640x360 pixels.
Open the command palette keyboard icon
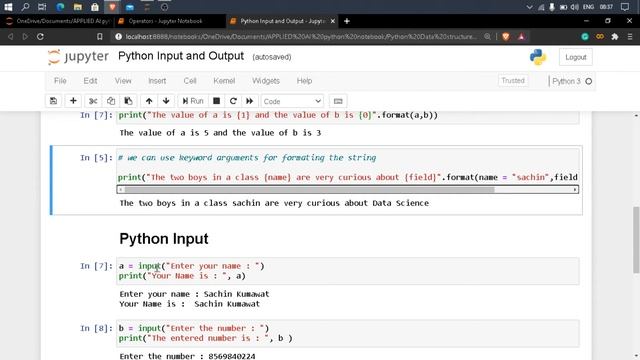[x=338, y=101]
